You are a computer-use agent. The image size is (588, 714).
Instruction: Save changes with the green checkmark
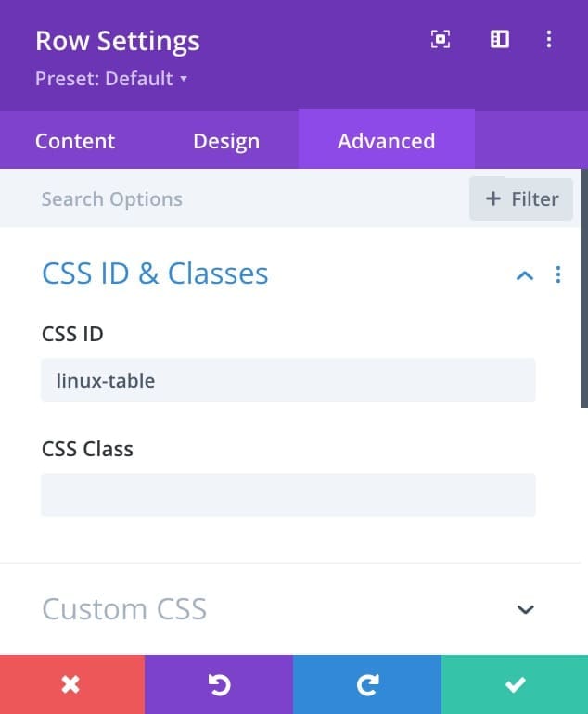[x=515, y=684]
